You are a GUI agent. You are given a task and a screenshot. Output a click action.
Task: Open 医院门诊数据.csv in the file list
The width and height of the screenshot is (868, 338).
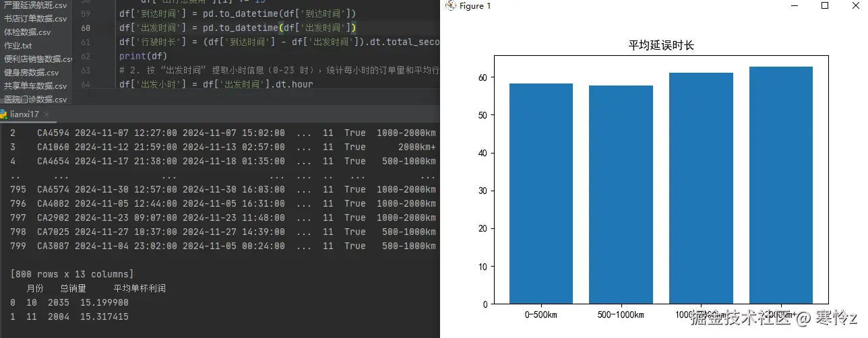tap(35, 100)
